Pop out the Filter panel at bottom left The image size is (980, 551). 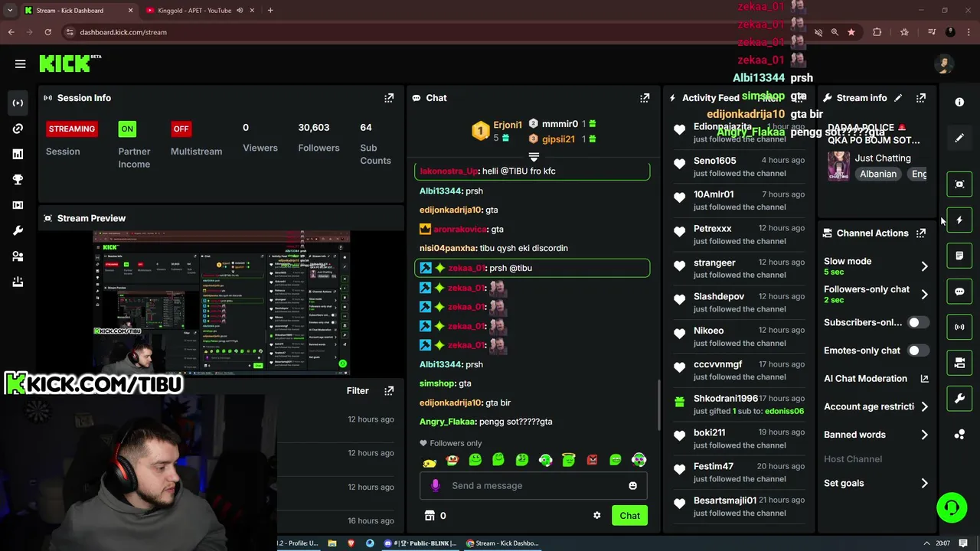tap(389, 390)
